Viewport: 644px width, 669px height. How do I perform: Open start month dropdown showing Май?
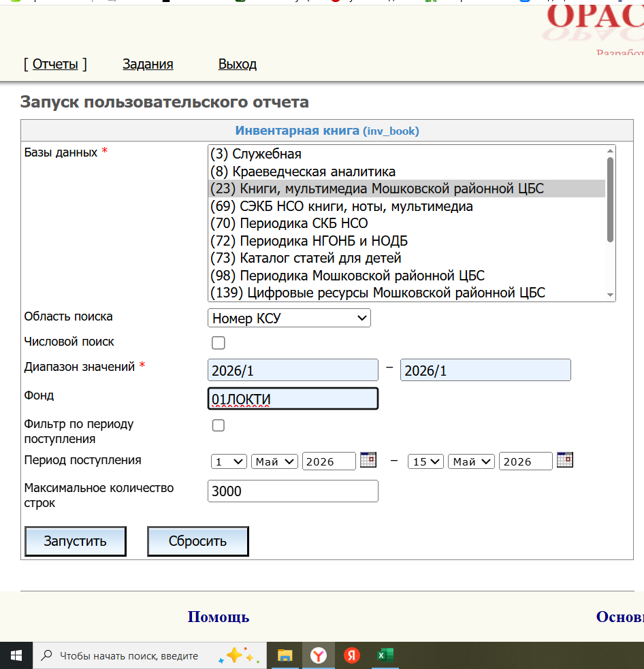pyautogui.click(x=274, y=461)
